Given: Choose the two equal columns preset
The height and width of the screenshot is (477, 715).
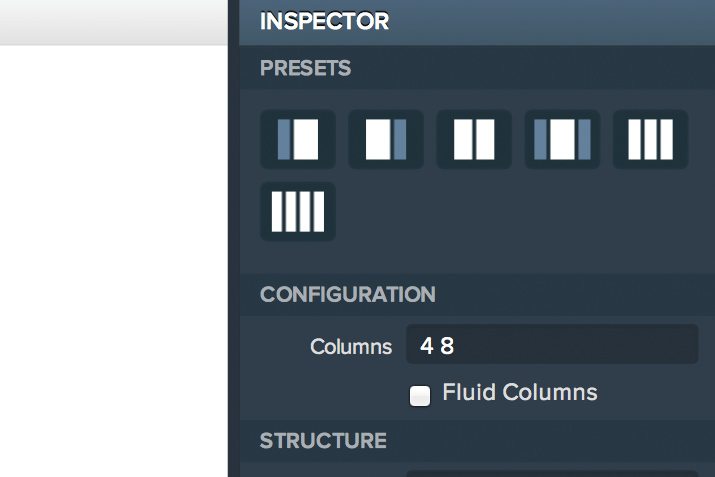Looking at the screenshot, I should (474, 139).
